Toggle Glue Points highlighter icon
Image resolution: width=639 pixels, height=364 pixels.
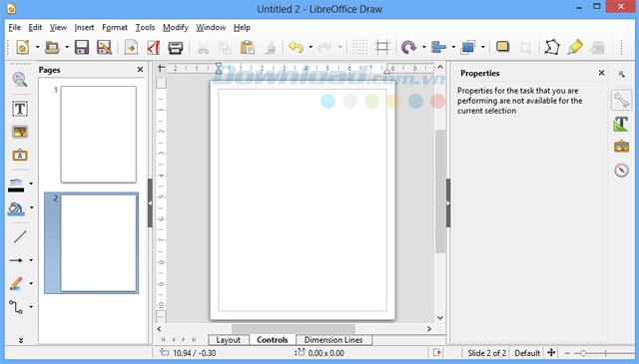coord(575,47)
